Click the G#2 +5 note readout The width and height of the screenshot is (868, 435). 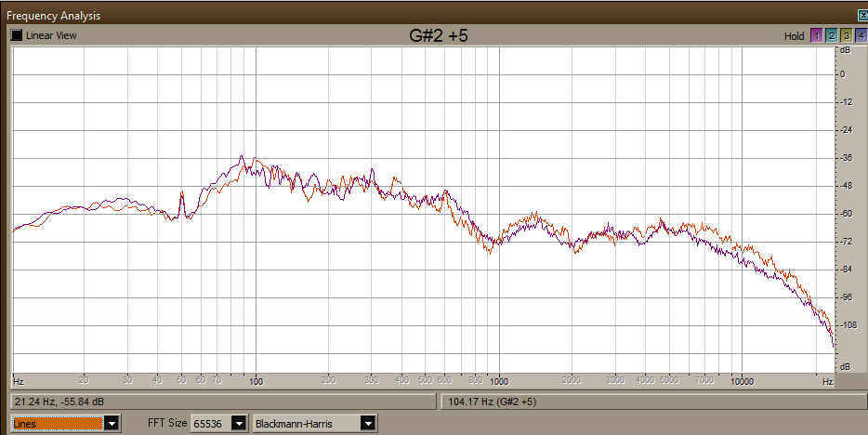pyautogui.click(x=439, y=36)
